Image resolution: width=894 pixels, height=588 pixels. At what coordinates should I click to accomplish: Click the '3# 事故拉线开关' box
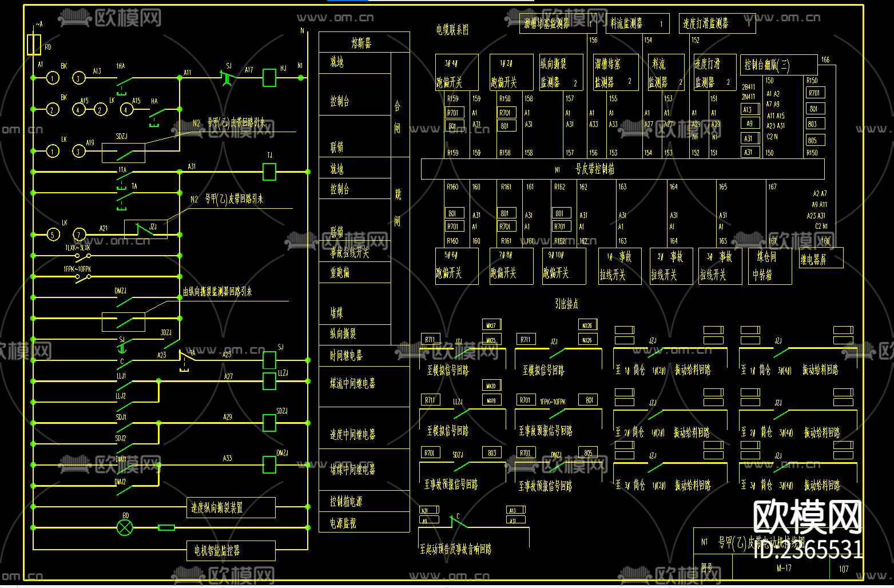pos(721,266)
